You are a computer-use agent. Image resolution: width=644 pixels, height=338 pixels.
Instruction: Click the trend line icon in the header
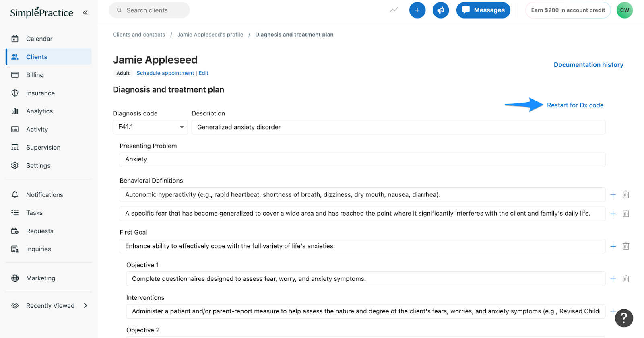[394, 10]
